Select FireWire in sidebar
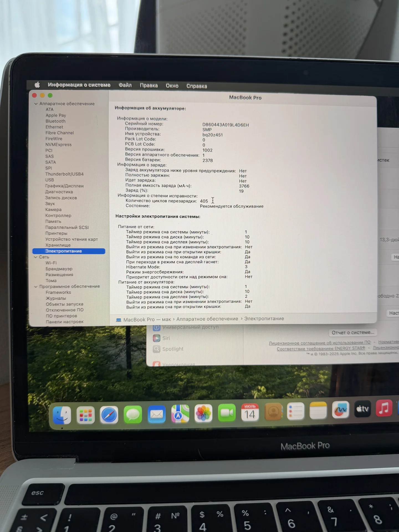Screen dimensions: 399x532 (54, 139)
